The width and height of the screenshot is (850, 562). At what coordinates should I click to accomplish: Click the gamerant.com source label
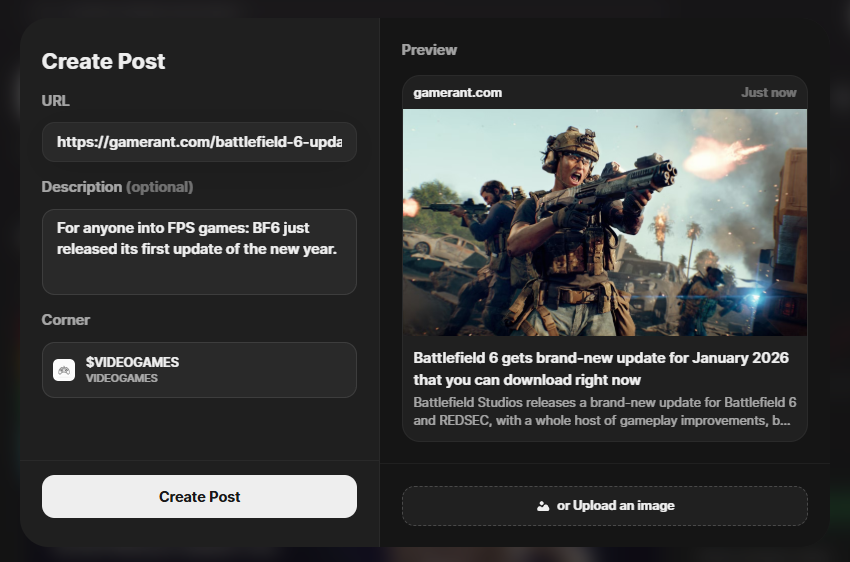click(458, 93)
